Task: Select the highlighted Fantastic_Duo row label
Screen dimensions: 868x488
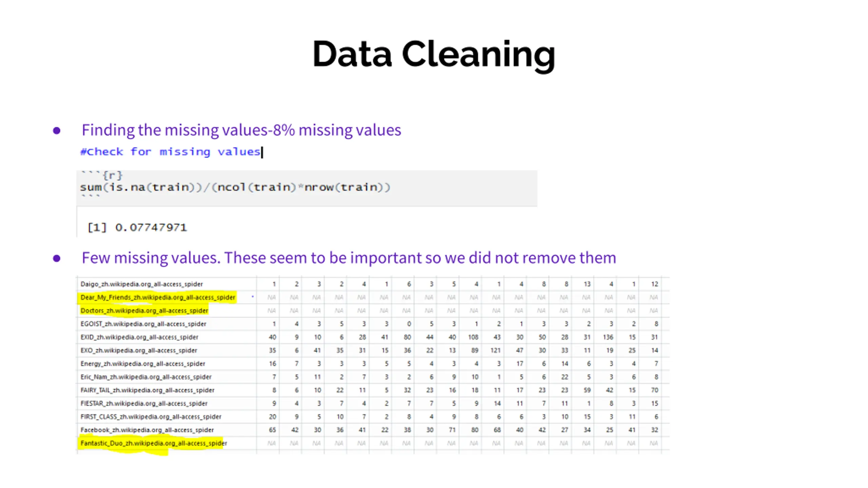Action: click(x=154, y=443)
